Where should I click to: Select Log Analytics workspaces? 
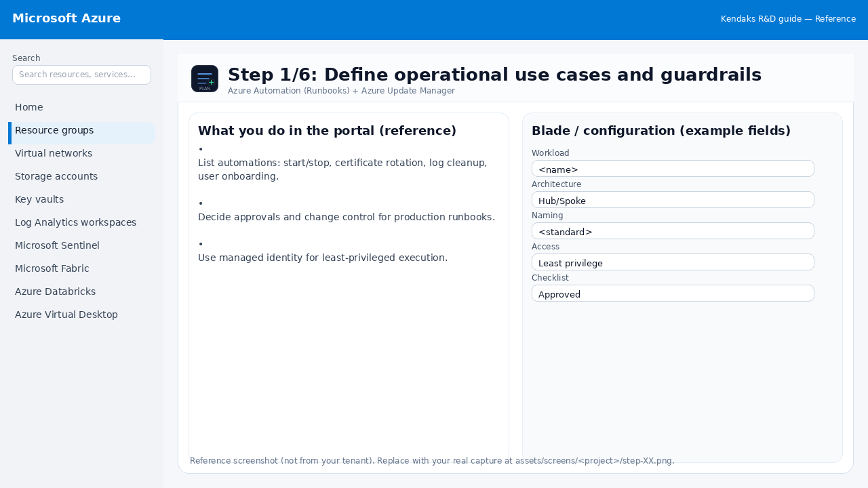point(81,222)
